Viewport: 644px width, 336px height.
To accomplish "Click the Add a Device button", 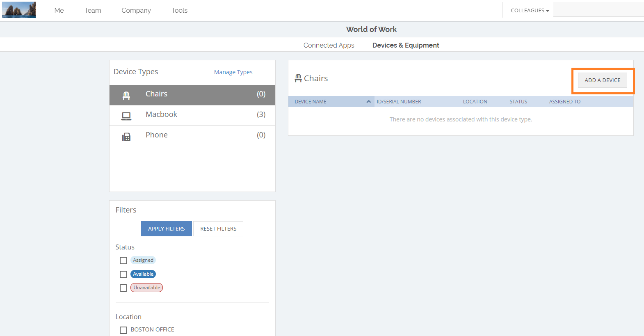I will (x=603, y=80).
